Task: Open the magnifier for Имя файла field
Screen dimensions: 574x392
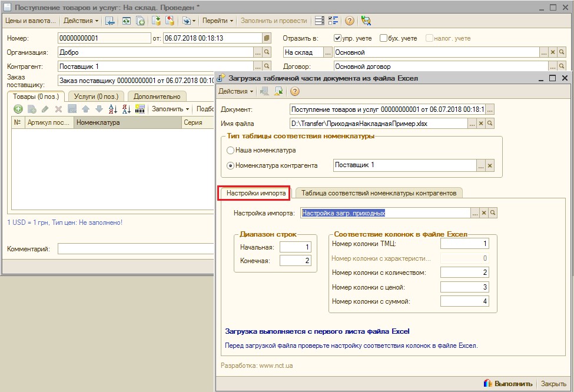Action: (x=490, y=124)
